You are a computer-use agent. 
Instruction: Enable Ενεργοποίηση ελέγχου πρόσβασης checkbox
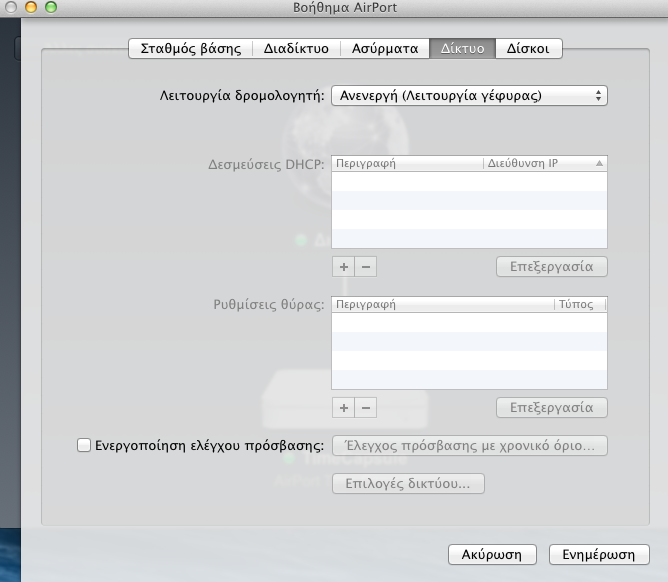coord(84,445)
